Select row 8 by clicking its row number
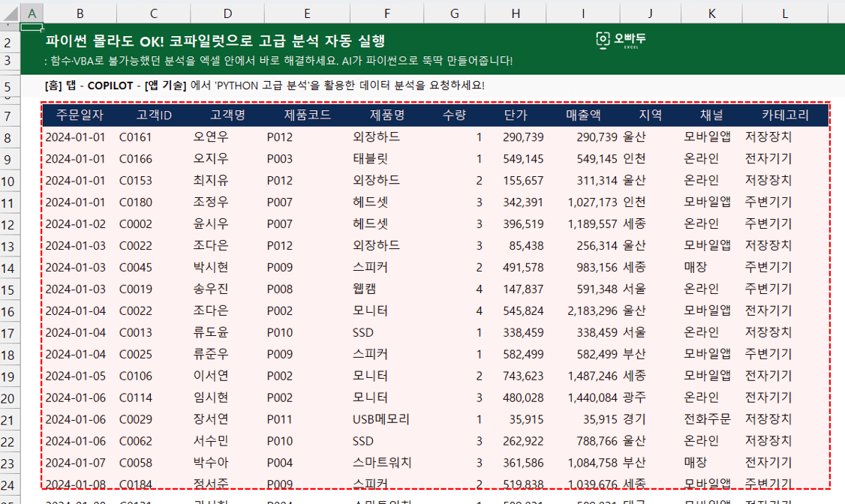 9,137
